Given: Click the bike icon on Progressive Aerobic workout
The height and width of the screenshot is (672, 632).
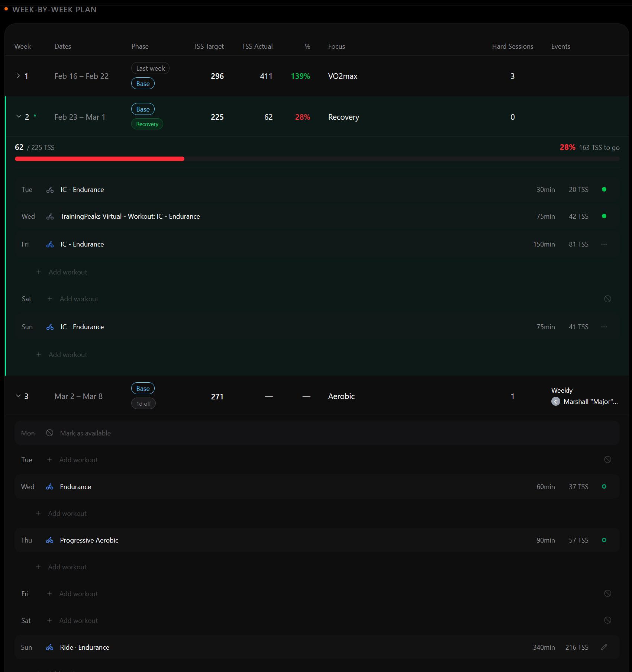Looking at the screenshot, I should pos(49,540).
